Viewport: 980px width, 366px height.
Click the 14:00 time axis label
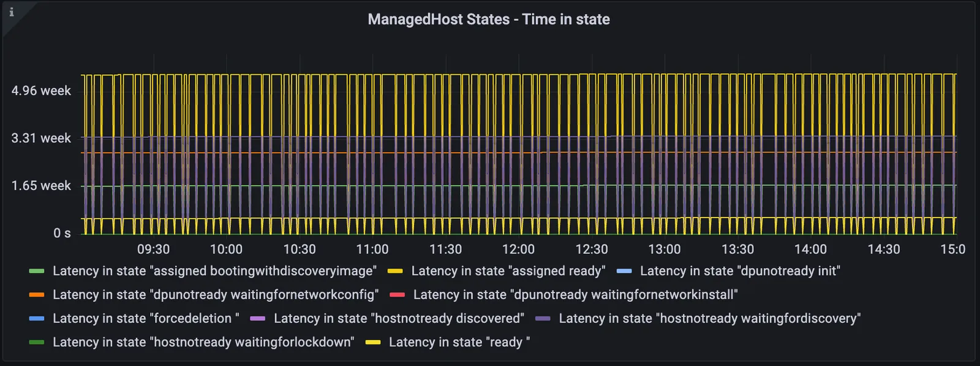[x=810, y=250]
